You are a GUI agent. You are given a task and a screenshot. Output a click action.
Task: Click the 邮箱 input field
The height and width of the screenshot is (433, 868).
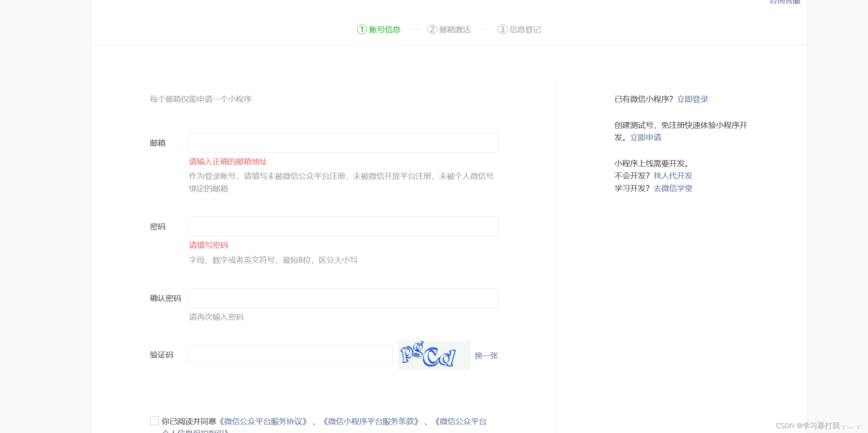pyautogui.click(x=343, y=143)
